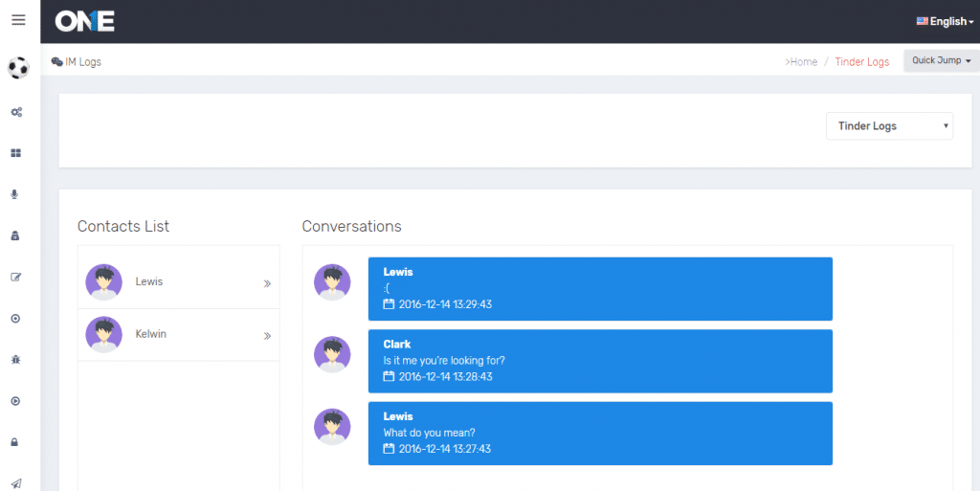The height and width of the screenshot is (491, 980).
Task: Click the Tinder Logs breadcrumb link
Action: click(861, 62)
